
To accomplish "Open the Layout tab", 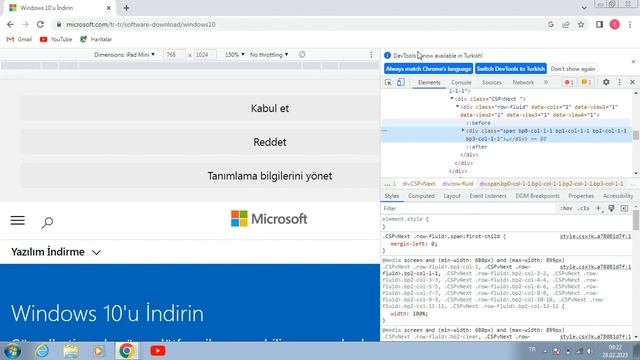I will pos(452,196).
